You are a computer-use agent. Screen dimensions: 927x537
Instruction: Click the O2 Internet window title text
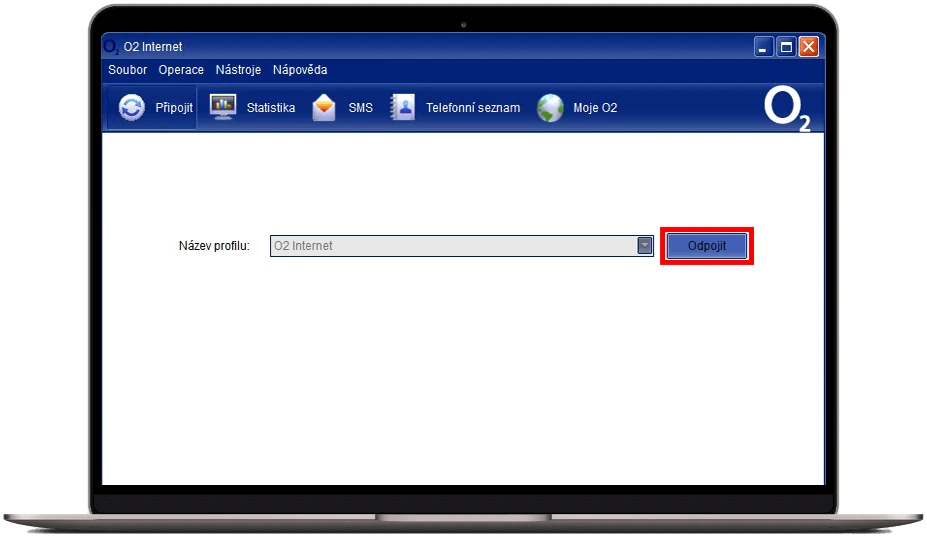point(153,47)
